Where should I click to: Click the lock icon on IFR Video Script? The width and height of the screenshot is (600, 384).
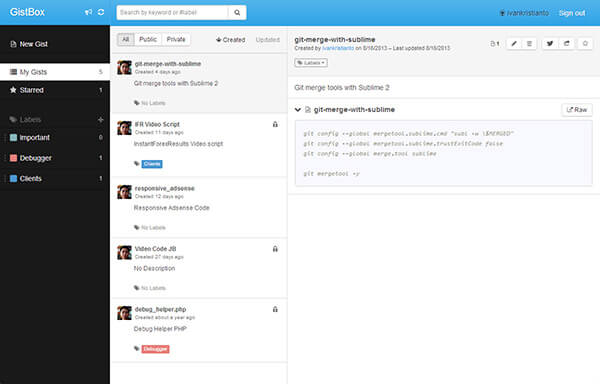click(x=275, y=124)
